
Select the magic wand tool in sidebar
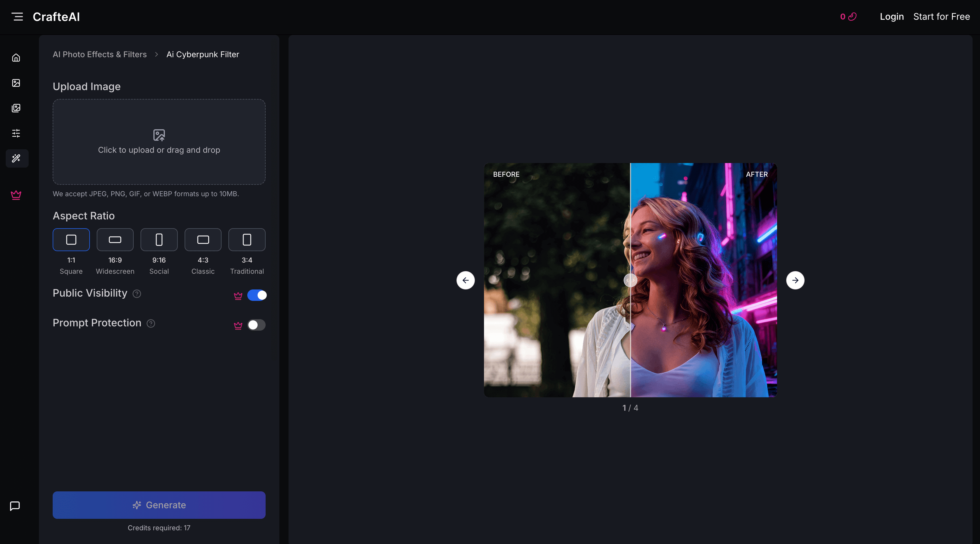[16, 158]
